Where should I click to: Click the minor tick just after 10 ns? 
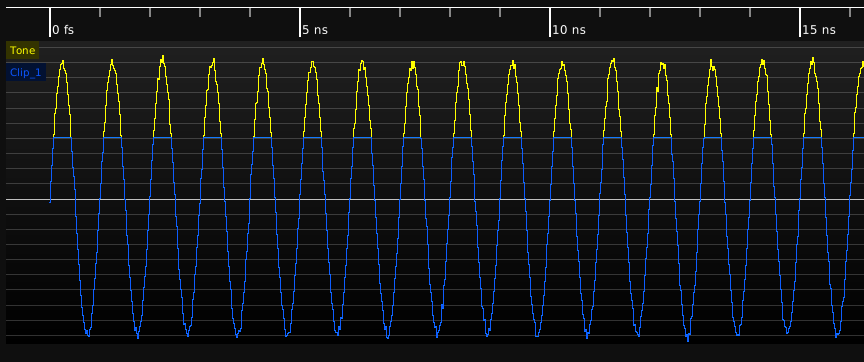point(600,12)
